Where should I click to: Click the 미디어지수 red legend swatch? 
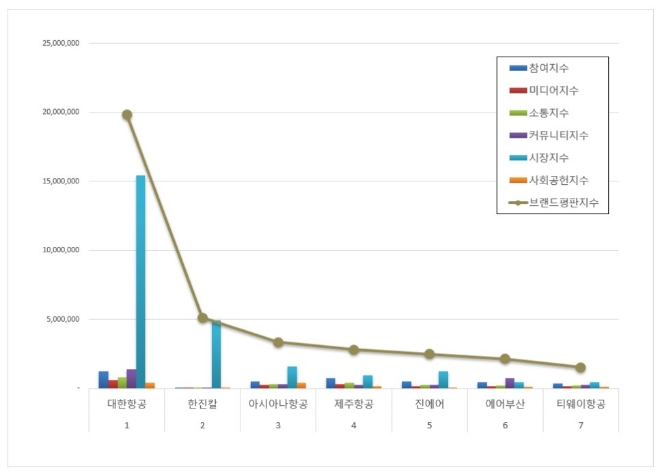pos(518,90)
